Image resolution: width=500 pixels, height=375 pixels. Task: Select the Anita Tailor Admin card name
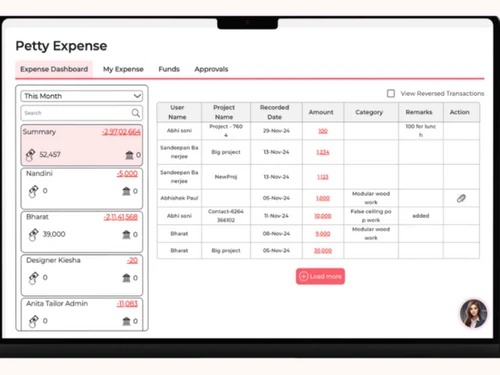57,303
